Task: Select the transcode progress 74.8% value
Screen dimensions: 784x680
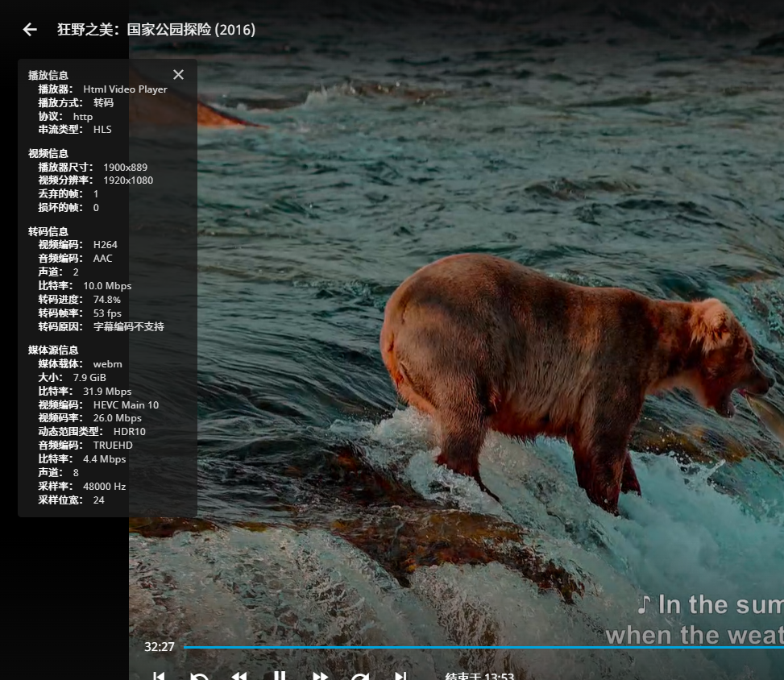Action: pyautogui.click(x=106, y=299)
